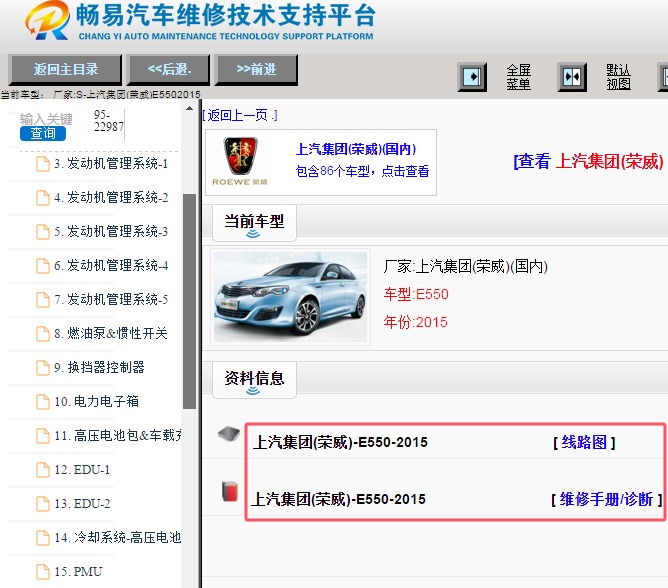Click document icon beside 换挡器控制器
668x588 pixels.
pyautogui.click(x=43, y=368)
